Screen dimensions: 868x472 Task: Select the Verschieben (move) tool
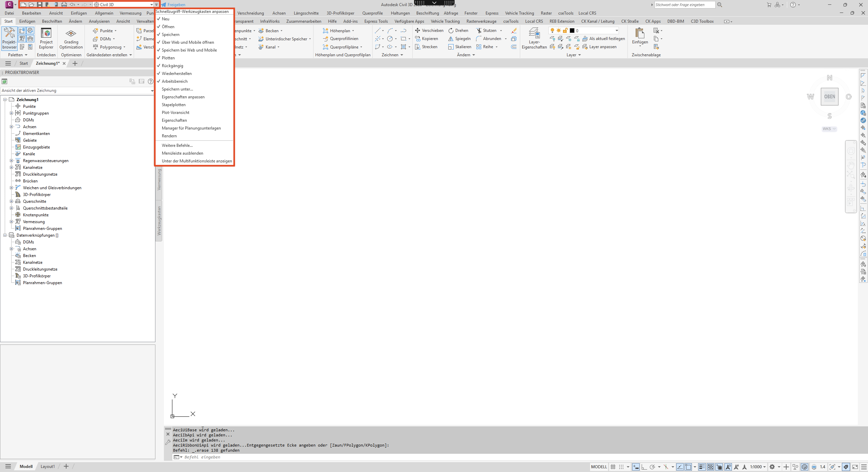pos(429,31)
